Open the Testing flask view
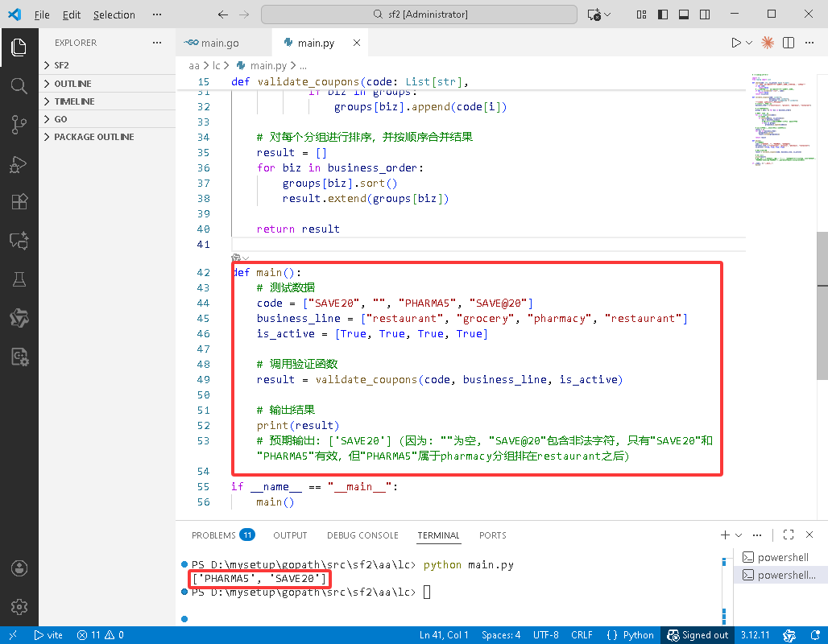 coord(19,279)
